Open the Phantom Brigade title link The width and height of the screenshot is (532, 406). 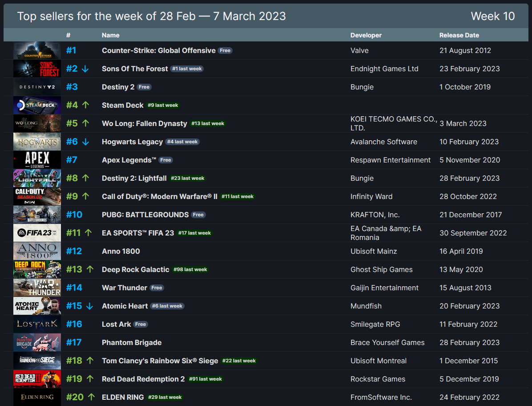pyautogui.click(x=132, y=342)
